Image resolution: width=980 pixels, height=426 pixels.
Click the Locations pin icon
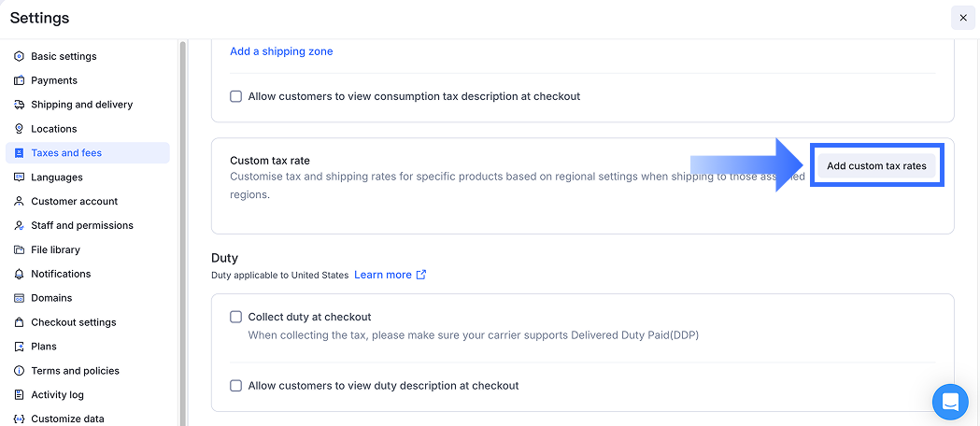tap(20, 129)
